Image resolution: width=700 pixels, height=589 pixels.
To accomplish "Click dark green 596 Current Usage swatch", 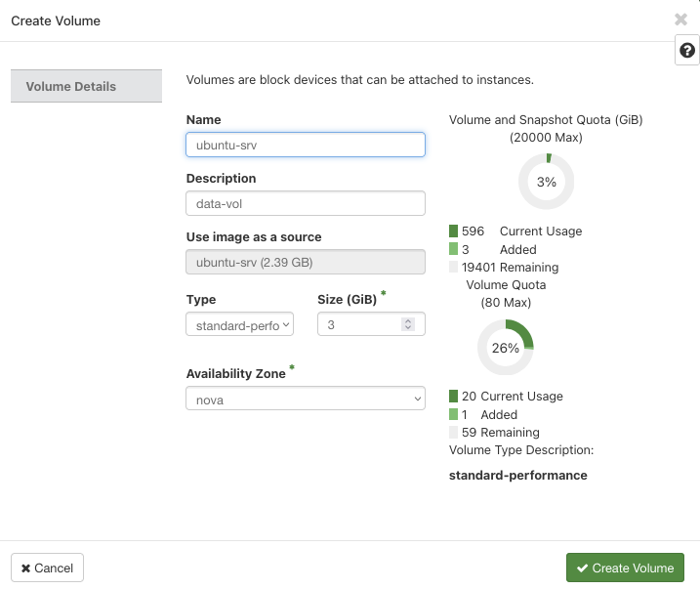I will pyautogui.click(x=453, y=231).
